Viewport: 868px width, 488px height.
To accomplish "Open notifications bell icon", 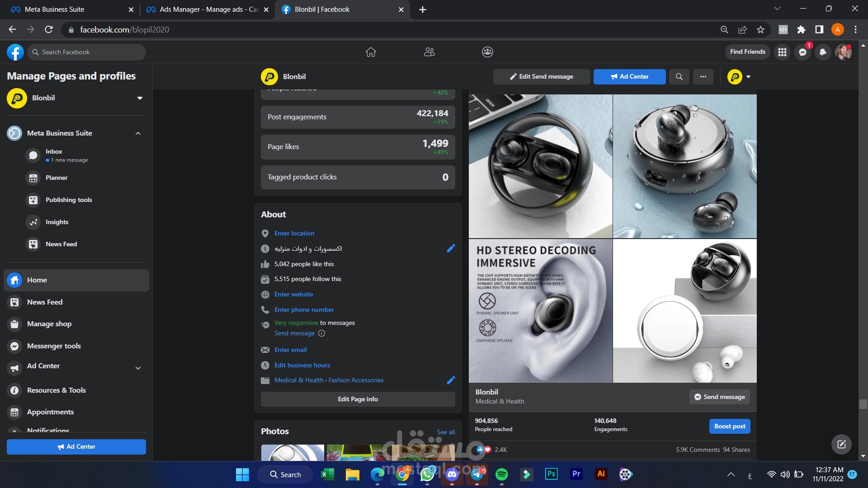I will 823,52.
